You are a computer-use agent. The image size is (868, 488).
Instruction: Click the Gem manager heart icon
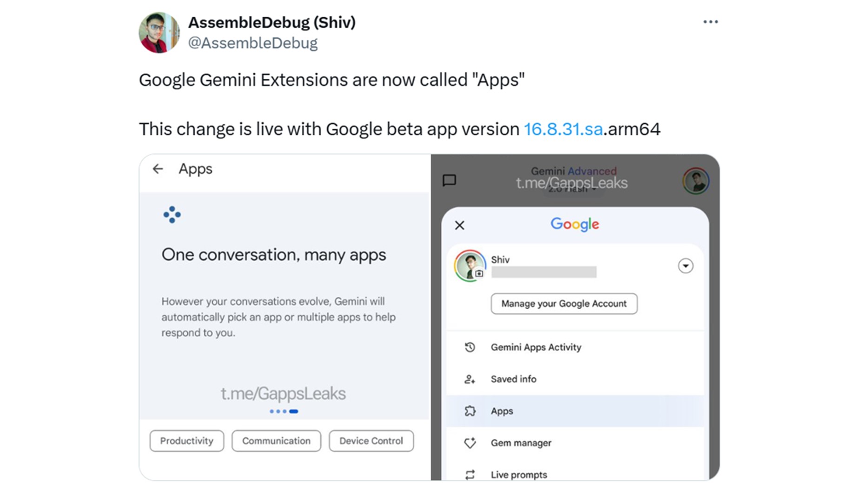click(470, 443)
